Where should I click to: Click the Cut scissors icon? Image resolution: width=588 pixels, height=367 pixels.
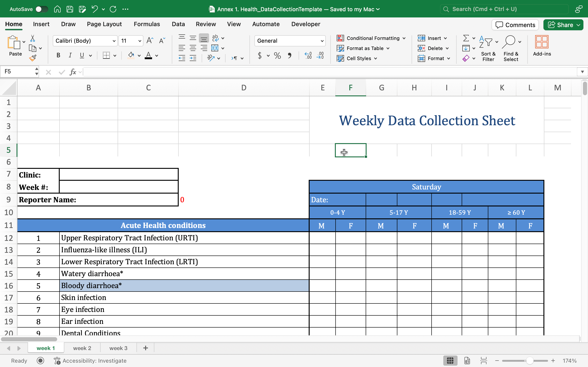coord(33,38)
